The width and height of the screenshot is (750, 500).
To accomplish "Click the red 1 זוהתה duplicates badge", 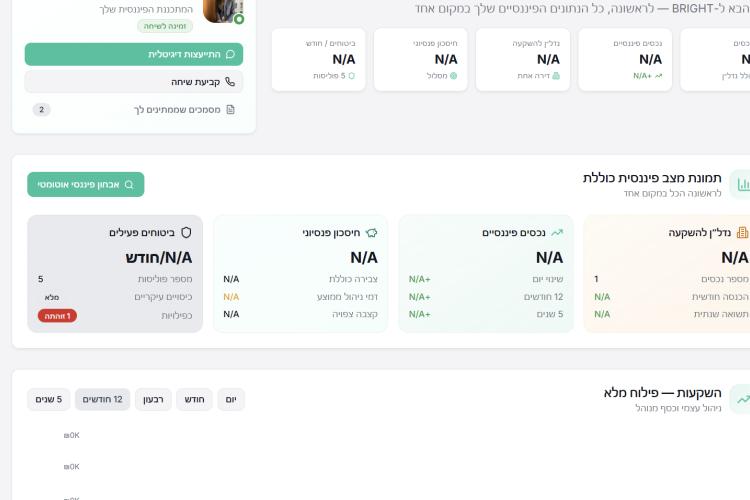I will 57,315.
